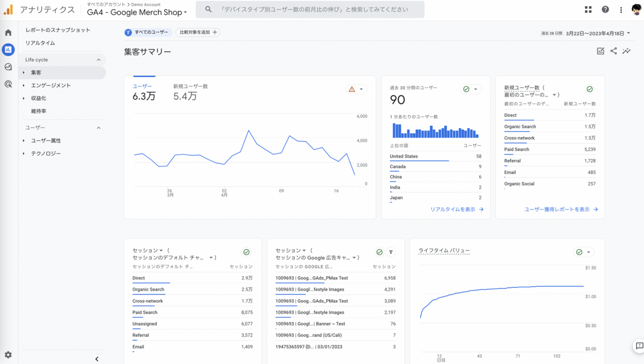The image size is (644, 364).
Task: Open the dropdown on 過去30分間のユーザー card
Action: (x=475, y=89)
